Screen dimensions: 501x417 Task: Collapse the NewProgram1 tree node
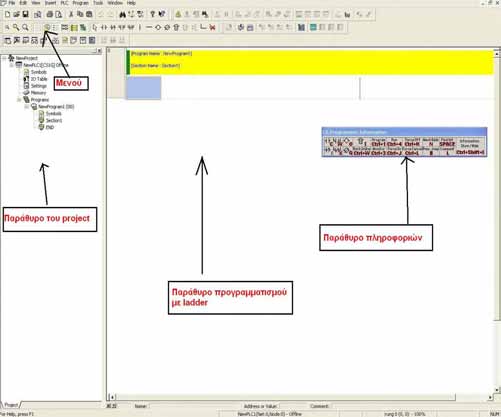click(x=26, y=107)
